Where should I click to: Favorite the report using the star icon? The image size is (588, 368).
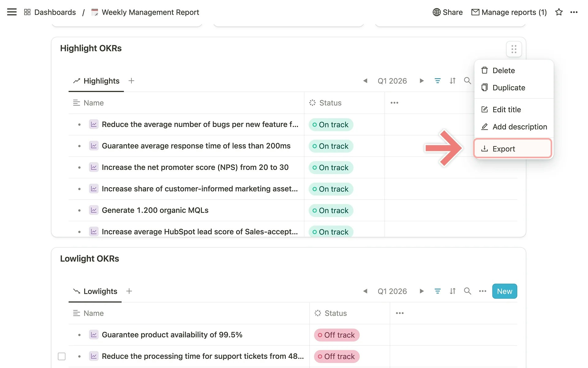(559, 12)
